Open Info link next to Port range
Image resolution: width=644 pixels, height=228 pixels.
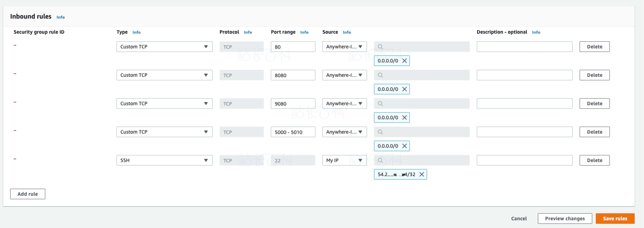(x=304, y=32)
